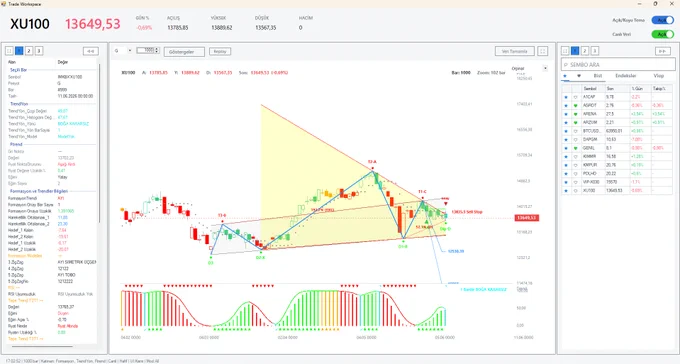
Task: Select page 3 in the right watchlist panel
Action: (x=595, y=51)
